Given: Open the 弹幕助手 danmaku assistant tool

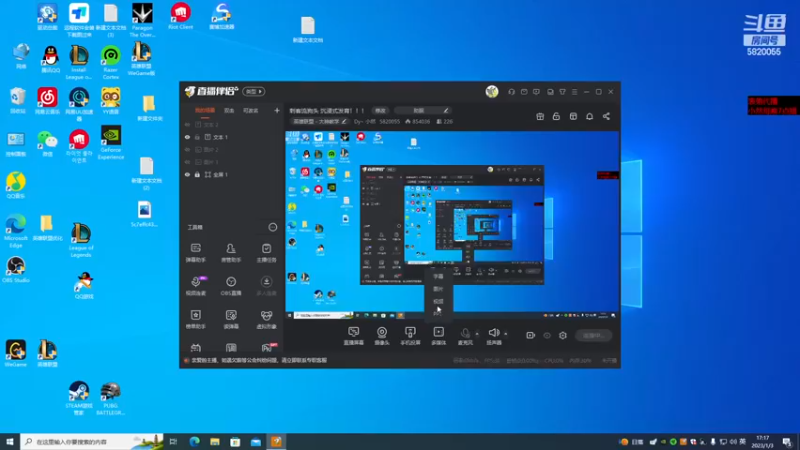Looking at the screenshot, I should click(195, 253).
